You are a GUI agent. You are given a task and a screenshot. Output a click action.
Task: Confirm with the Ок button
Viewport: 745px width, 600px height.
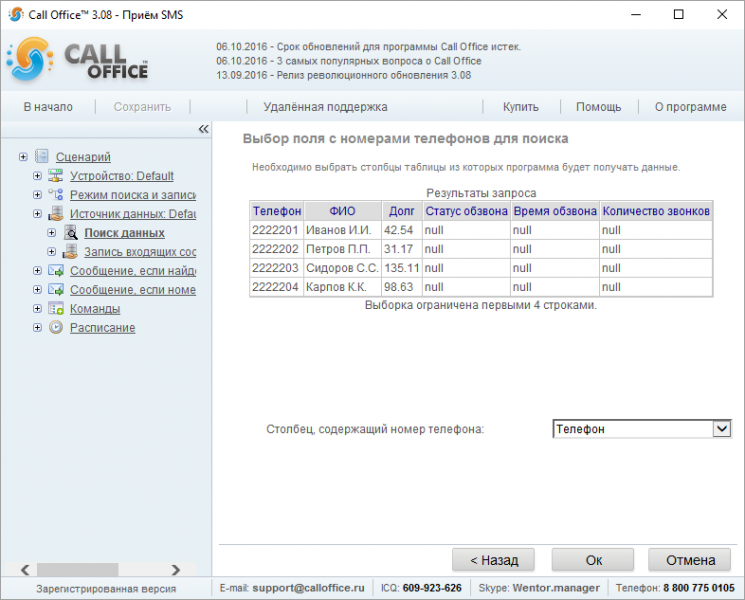(x=593, y=560)
